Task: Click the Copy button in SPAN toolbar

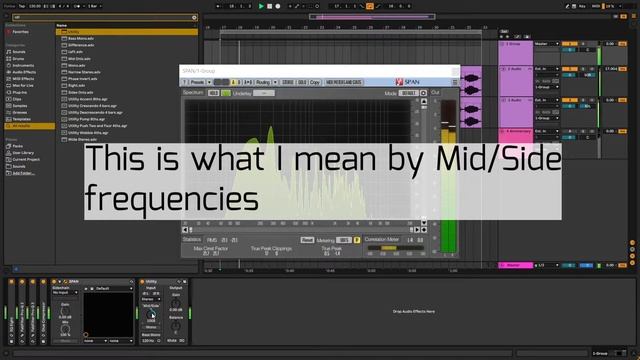Action: point(315,82)
